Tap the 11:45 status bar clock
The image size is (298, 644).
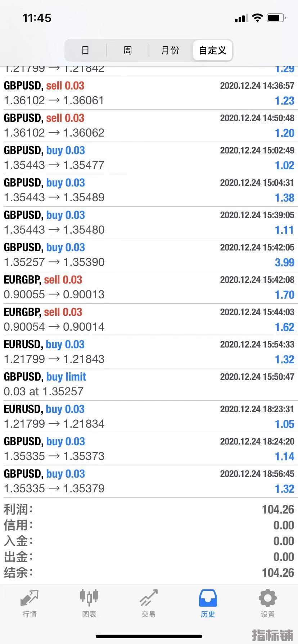[37, 18]
